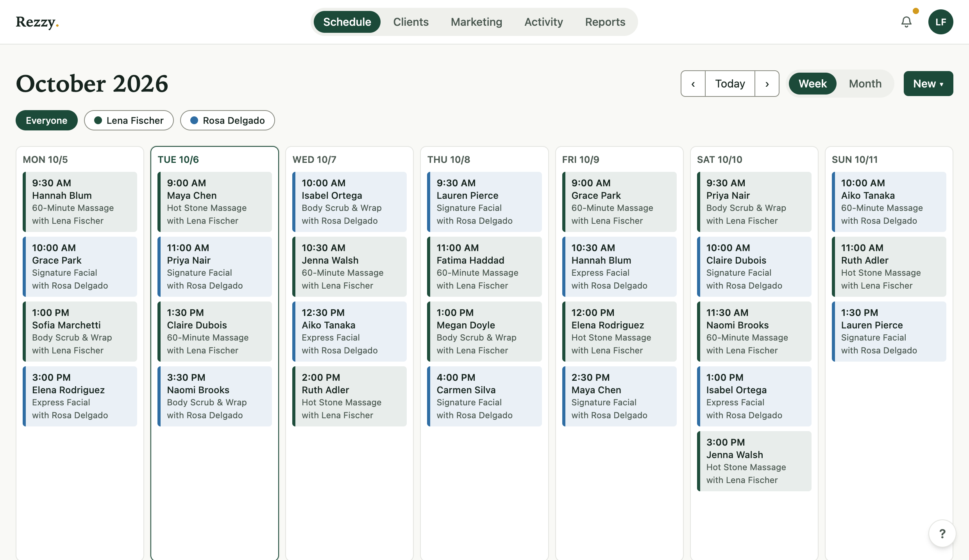
Task: Click the SAT 10/10 day header
Action: click(x=719, y=159)
